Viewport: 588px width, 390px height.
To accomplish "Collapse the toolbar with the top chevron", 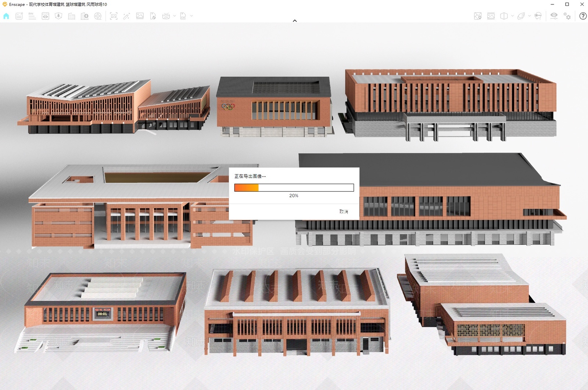I will pyautogui.click(x=295, y=21).
